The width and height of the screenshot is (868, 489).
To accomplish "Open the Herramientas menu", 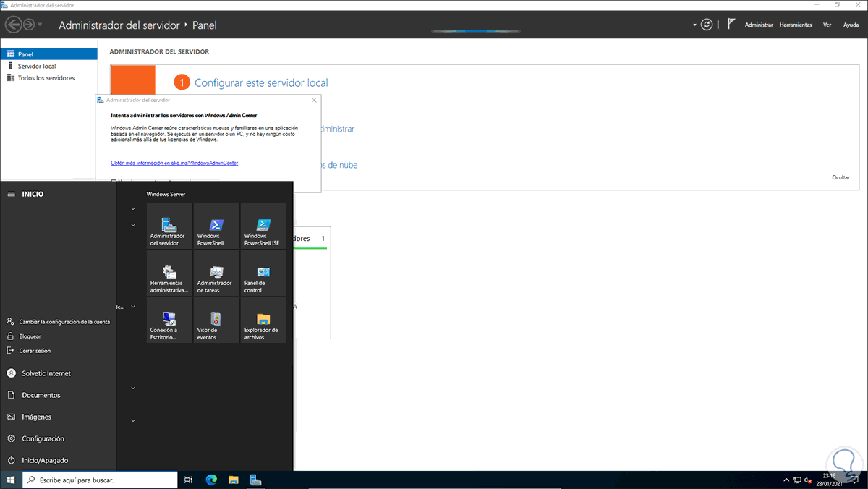I will (x=796, y=25).
